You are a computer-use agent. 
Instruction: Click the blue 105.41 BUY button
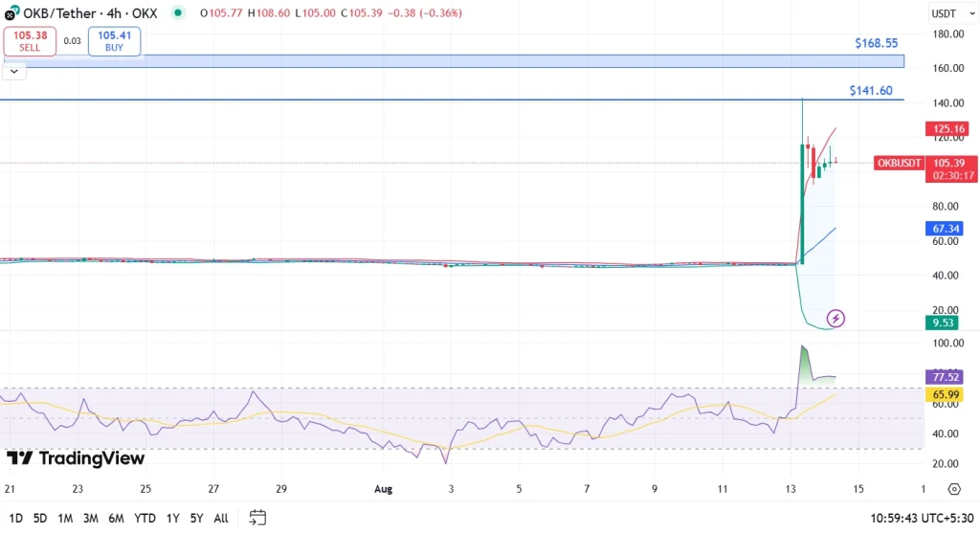click(115, 41)
